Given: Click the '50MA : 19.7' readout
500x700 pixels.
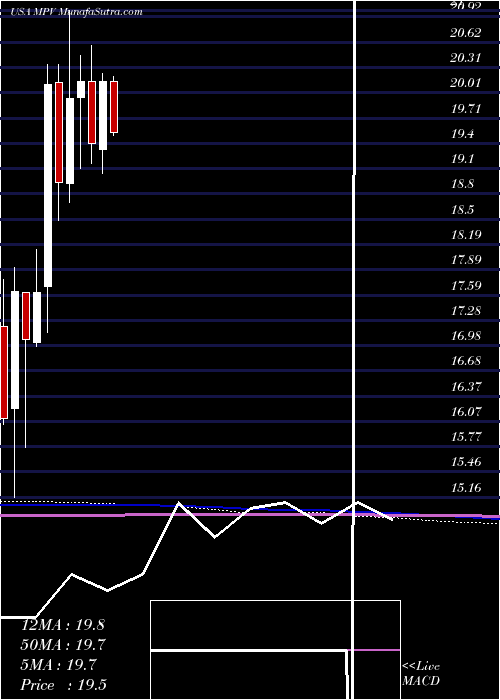Looking at the screenshot, I should pos(63,645).
